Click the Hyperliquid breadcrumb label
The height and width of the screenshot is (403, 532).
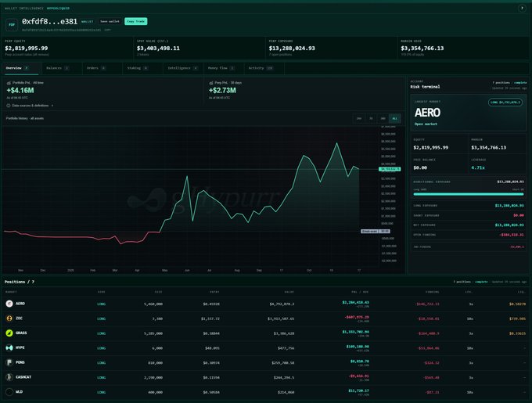click(58, 8)
